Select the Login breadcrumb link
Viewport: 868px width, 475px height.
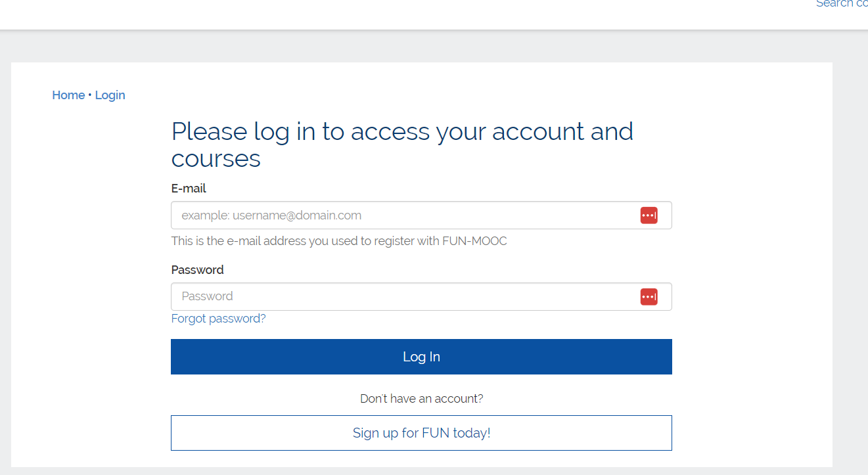110,95
